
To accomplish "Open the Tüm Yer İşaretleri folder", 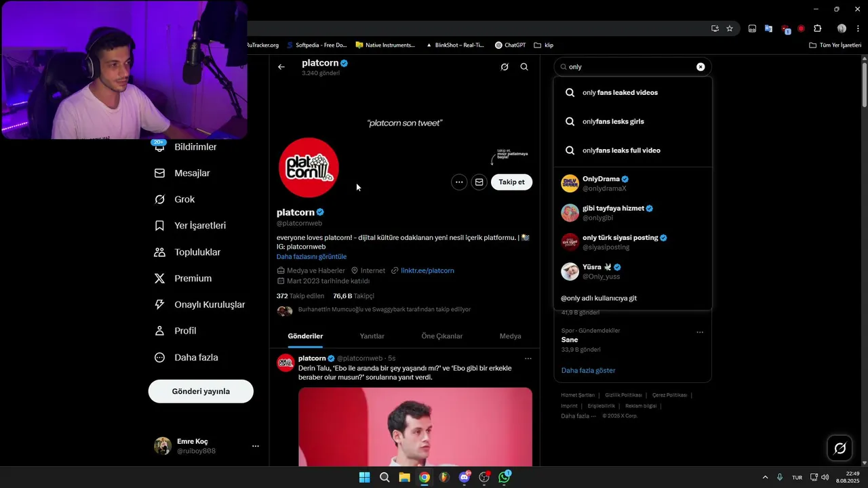I will point(835,45).
